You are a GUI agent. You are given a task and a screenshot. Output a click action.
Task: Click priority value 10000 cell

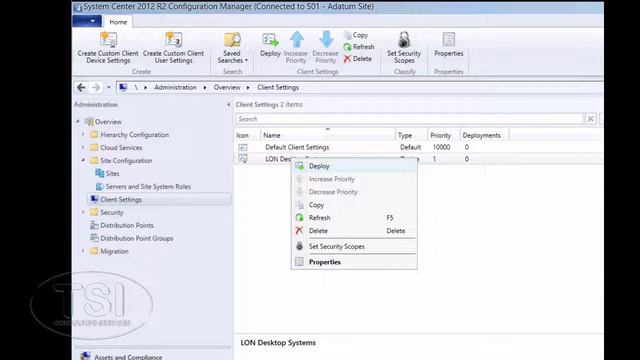pos(441,147)
